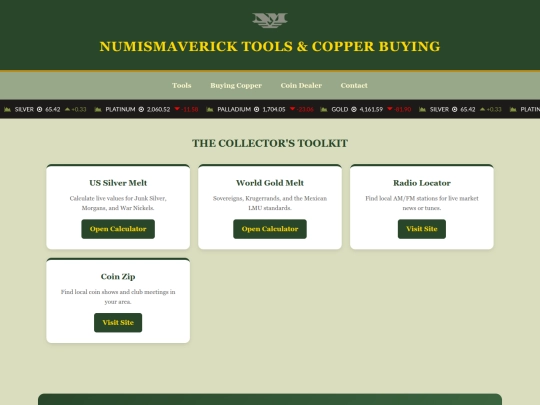The image size is (540, 405).
Task: Open Calculator for World Gold Melt
Action: pos(270,229)
